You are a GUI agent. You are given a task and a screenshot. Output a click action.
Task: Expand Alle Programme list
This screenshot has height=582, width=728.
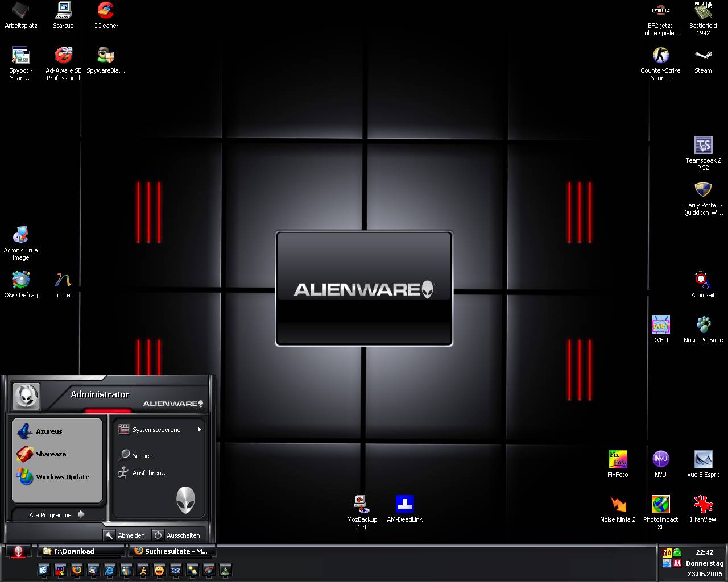57,514
